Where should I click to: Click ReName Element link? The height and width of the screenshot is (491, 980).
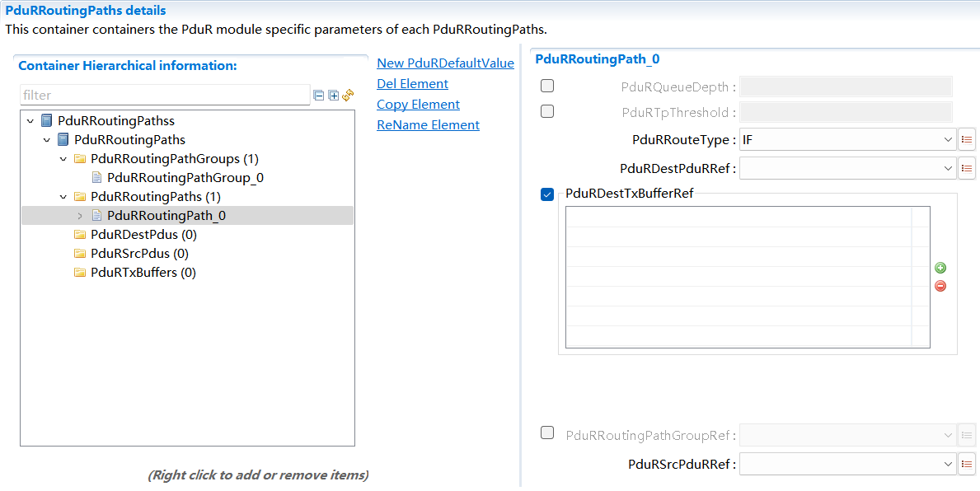click(428, 125)
